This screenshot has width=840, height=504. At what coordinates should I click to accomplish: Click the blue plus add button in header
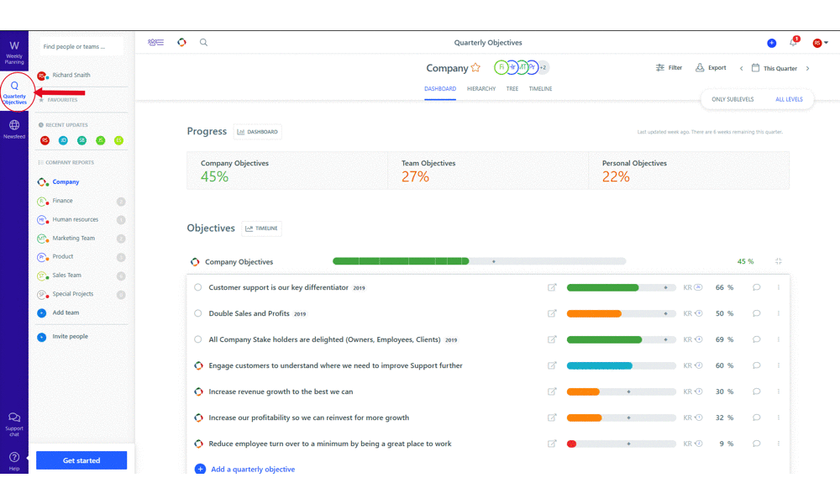tap(771, 43)
